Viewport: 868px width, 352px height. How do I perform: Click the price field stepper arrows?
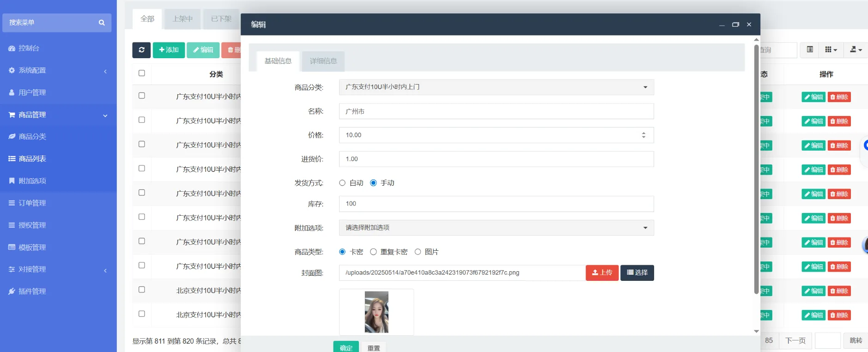643,135
